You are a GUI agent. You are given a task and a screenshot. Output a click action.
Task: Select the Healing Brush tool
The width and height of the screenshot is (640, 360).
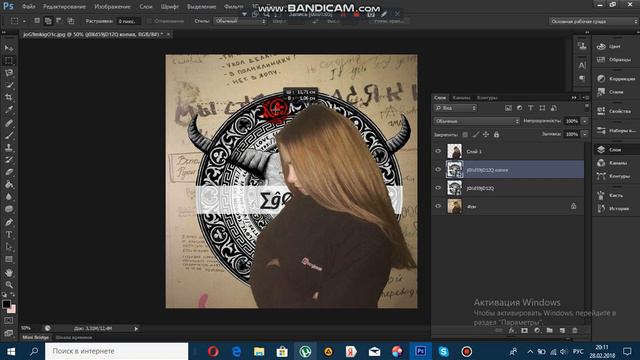click(9, 122)
